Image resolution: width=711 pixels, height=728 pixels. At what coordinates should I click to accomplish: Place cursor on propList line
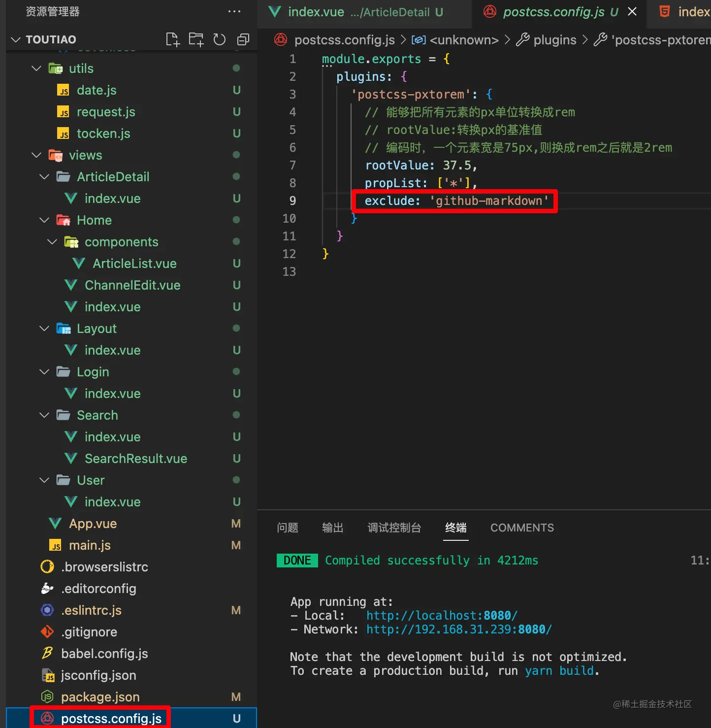coord(421,183)
